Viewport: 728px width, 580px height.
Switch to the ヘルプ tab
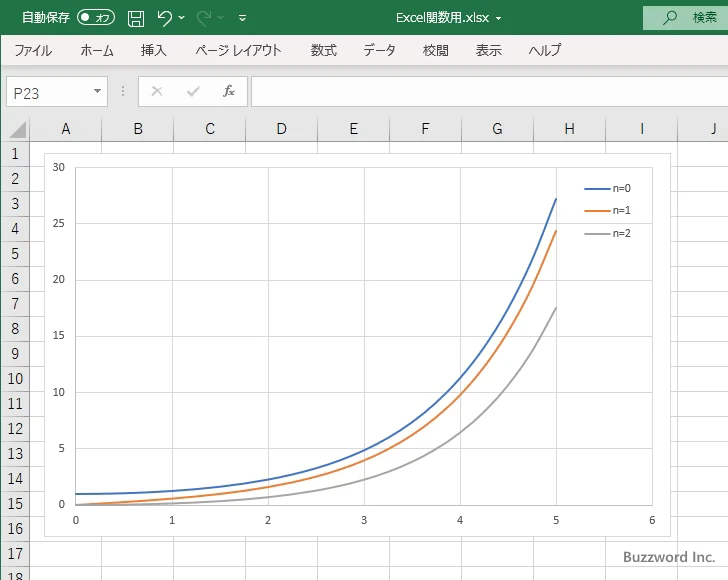545,50
